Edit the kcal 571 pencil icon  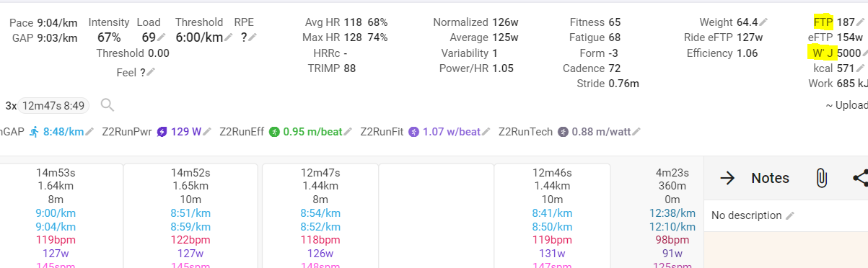(860, 68)
